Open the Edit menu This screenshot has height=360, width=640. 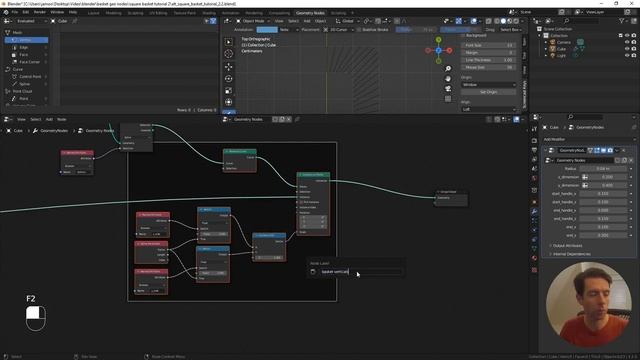(26, 12)
